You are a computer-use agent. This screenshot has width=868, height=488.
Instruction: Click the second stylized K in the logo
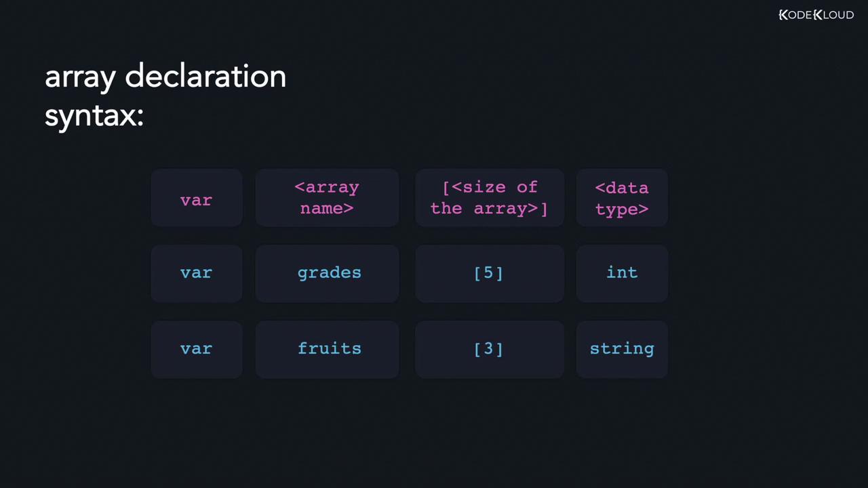[818, 15]
